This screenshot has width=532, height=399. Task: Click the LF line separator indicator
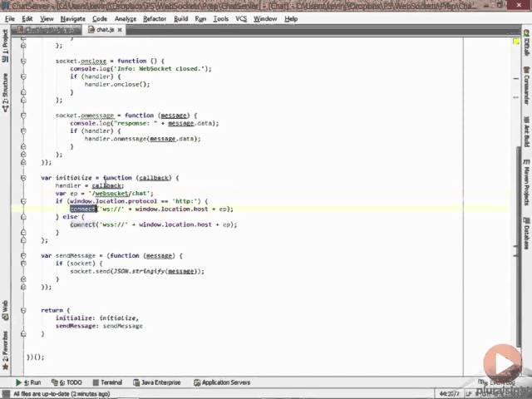coord(469,394)
